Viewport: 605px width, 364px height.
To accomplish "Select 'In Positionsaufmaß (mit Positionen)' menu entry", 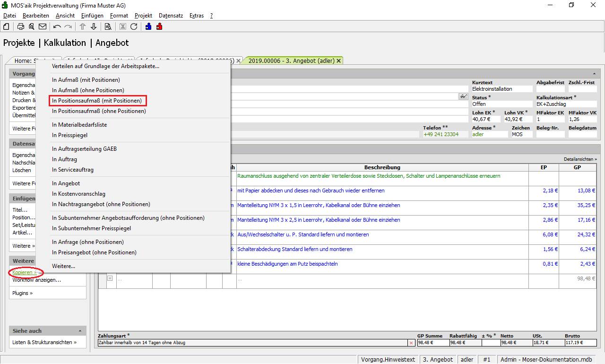I will click(x=97, y=101).
